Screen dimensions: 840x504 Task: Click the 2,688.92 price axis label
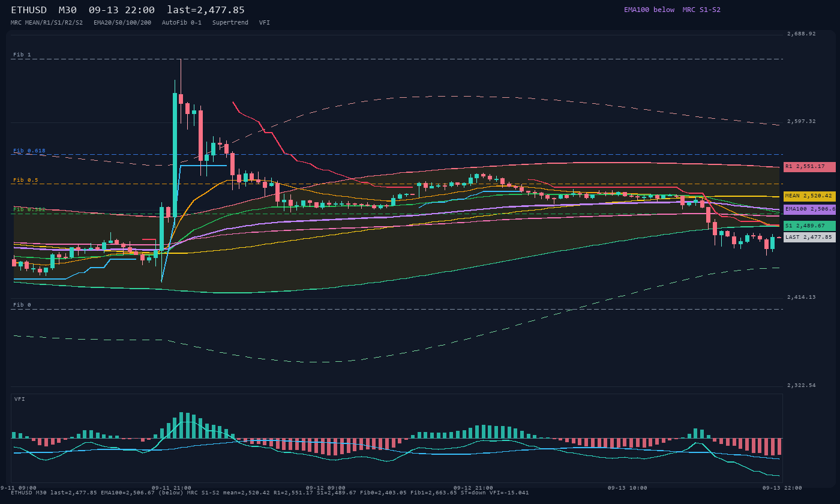[x=802, y=34]
